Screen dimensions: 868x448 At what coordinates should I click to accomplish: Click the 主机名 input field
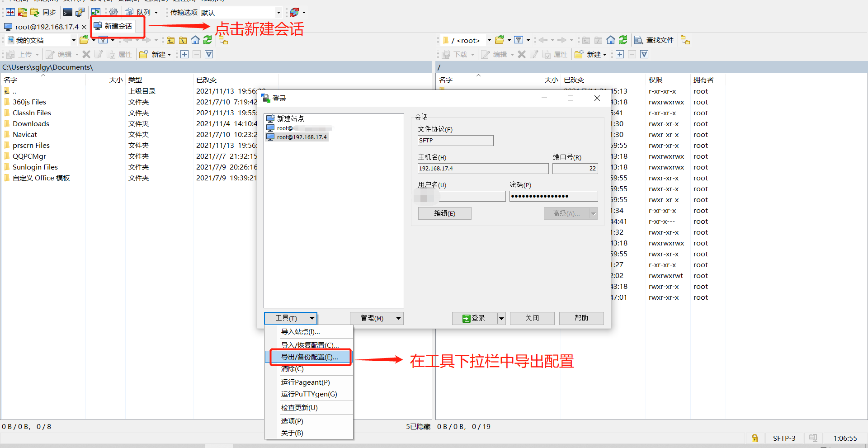click(482, 168)
